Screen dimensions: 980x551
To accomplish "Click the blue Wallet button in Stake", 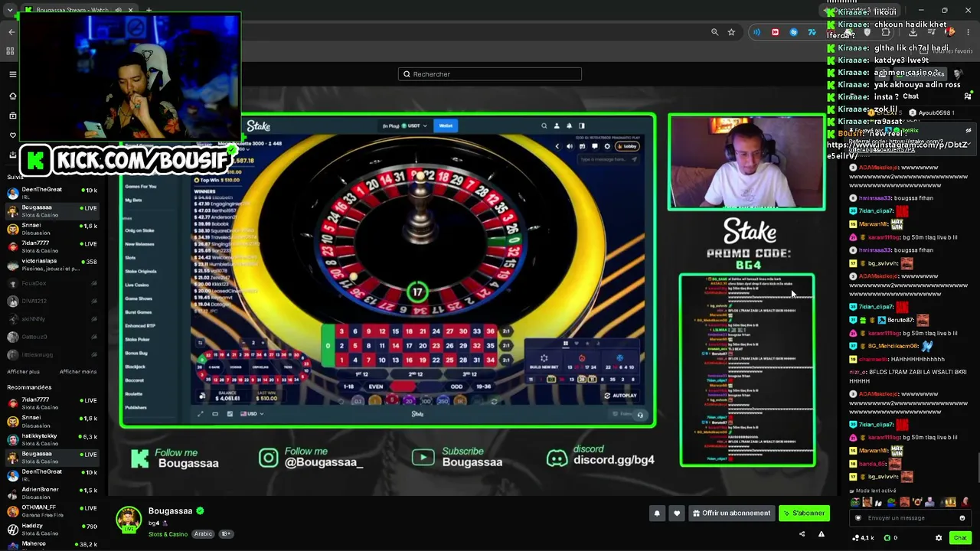I will 446,126.
